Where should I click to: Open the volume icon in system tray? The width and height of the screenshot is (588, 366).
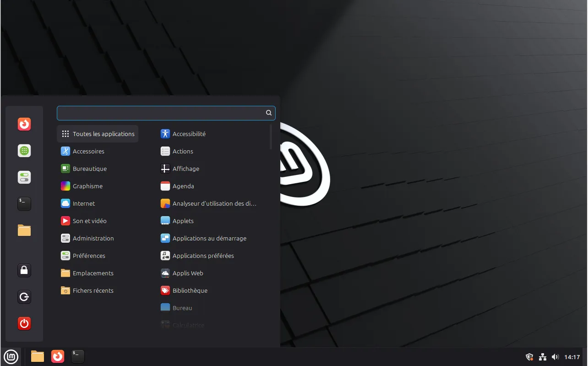point(555,357)
